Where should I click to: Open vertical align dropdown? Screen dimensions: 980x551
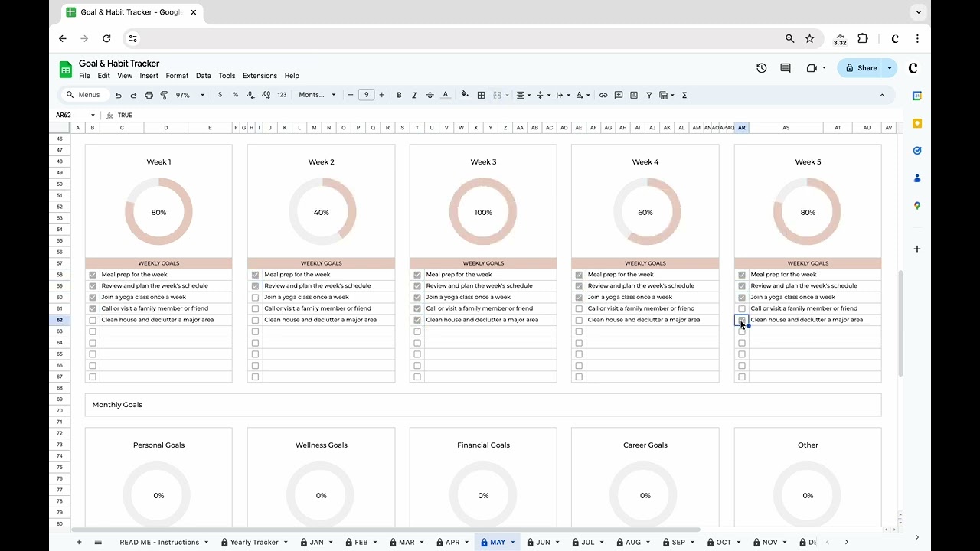(x=543, y=95)
